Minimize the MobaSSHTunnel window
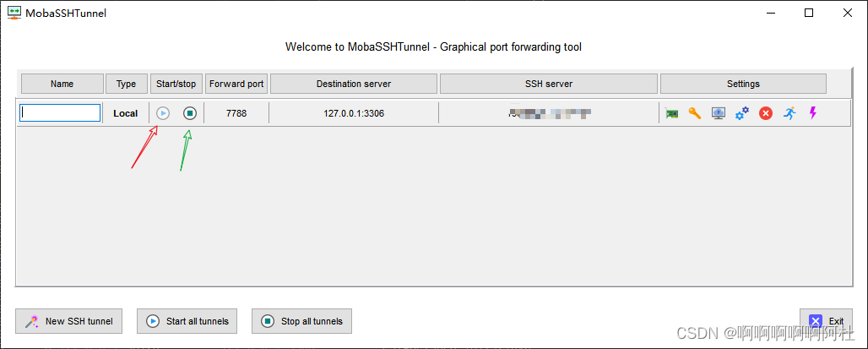 [771, 13]
